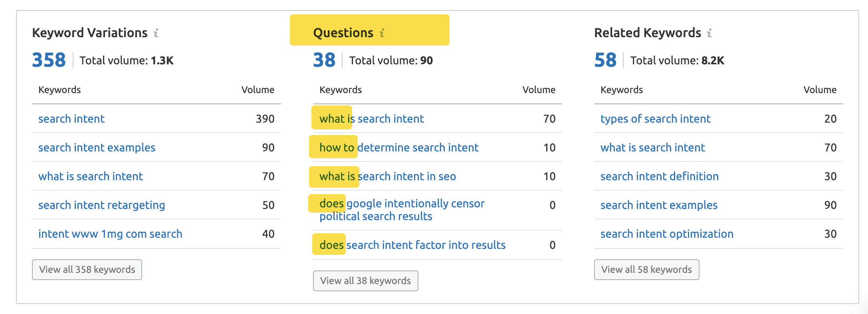Open the 'search intent optimization' keyword link
Screen dimensions: 868x314
(x=667, y=234)
